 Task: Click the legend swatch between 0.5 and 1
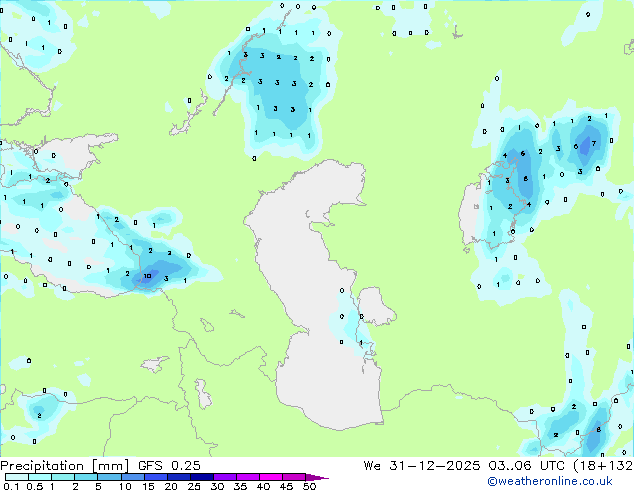click(x=40, y=477)
